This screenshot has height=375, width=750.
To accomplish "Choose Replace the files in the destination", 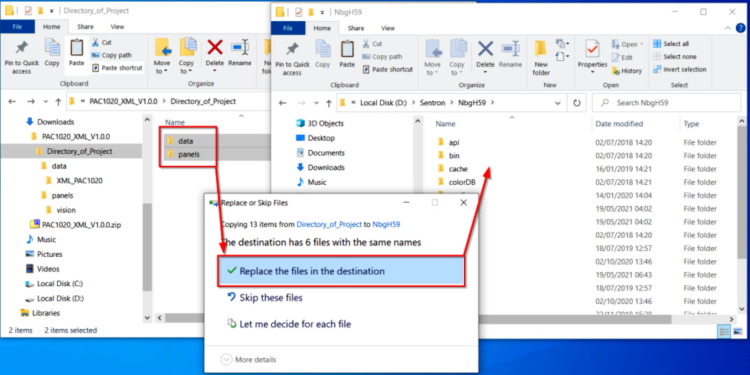I will pyautogui.click(x=341, y=271).
